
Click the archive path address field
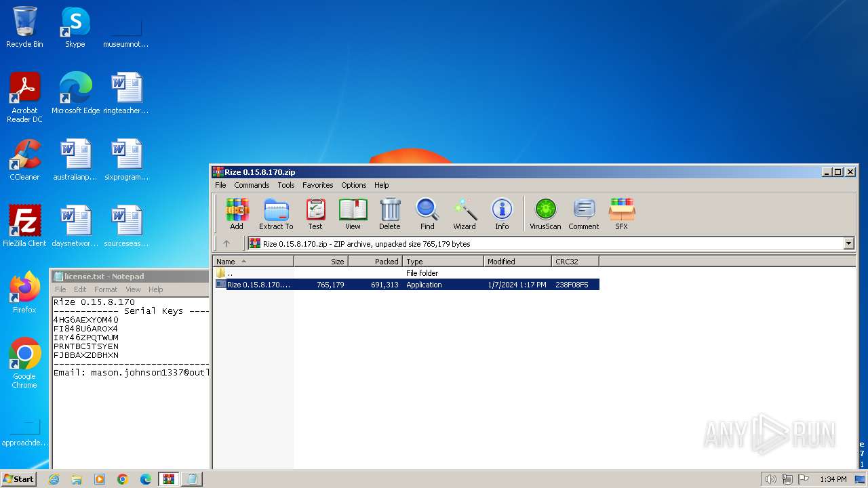coord(545,243)
